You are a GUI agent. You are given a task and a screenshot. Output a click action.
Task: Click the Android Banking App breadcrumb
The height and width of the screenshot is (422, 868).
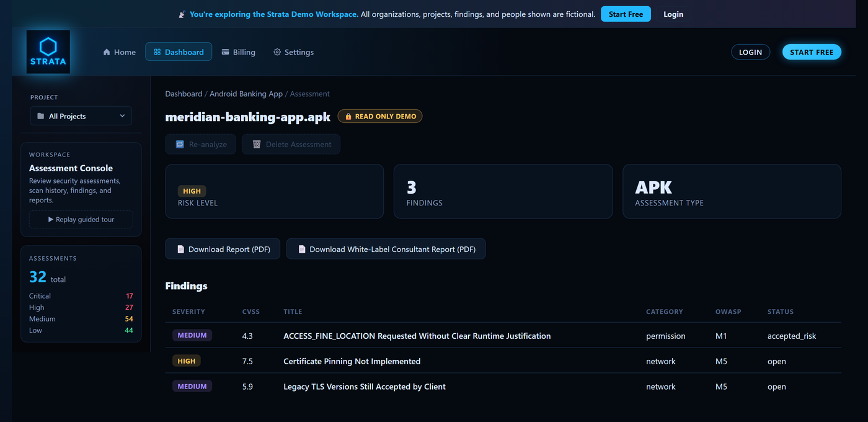(246, 94)
